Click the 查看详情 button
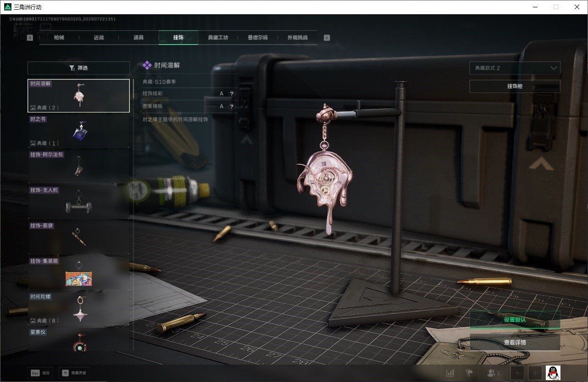 (515, 342)
